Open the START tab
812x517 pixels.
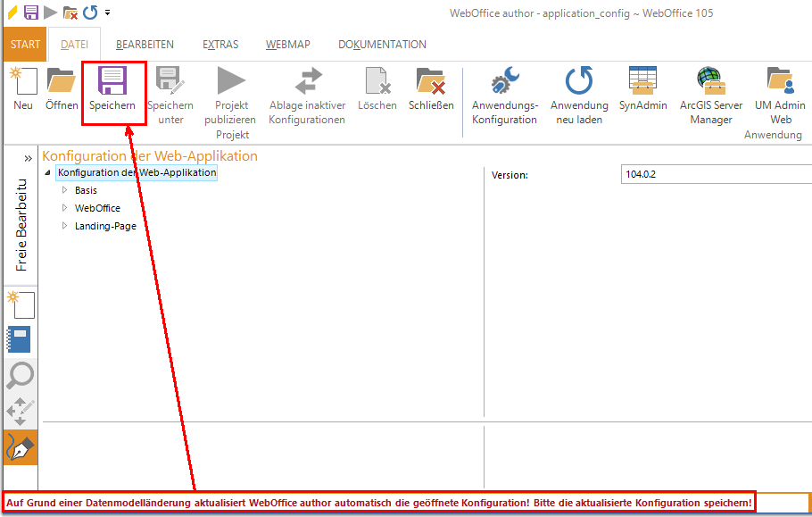25,45
